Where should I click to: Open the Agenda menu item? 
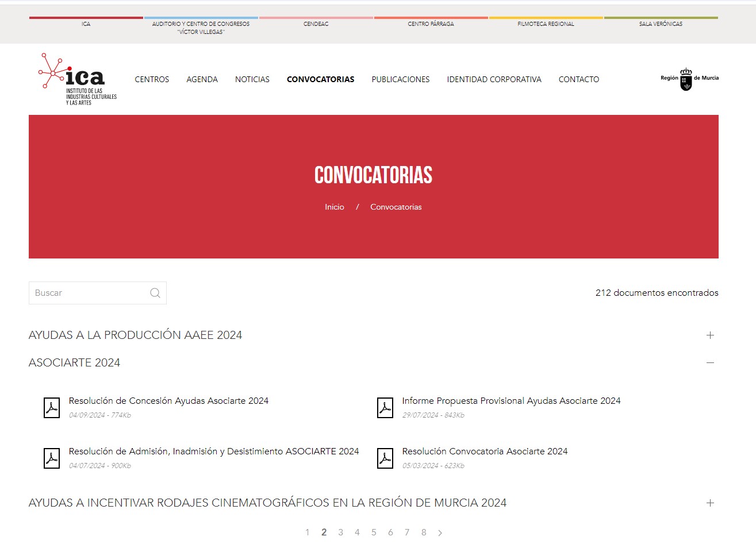tap(202, 79)
